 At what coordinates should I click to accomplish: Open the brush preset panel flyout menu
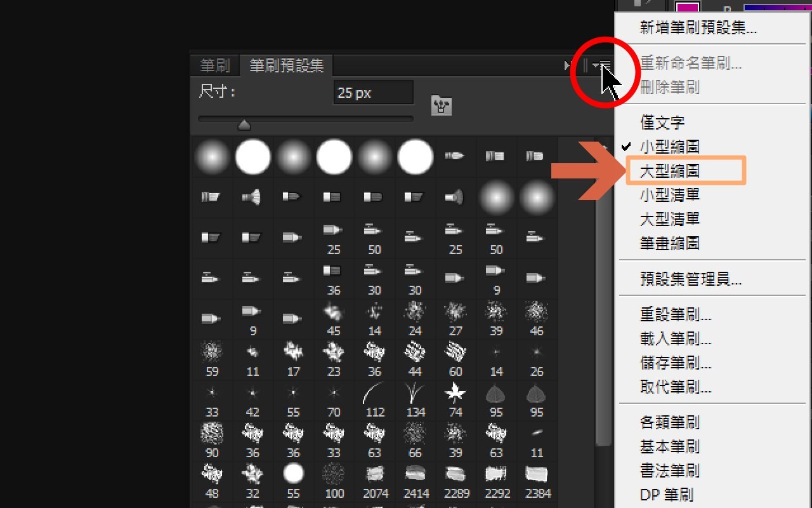[602, 65]
